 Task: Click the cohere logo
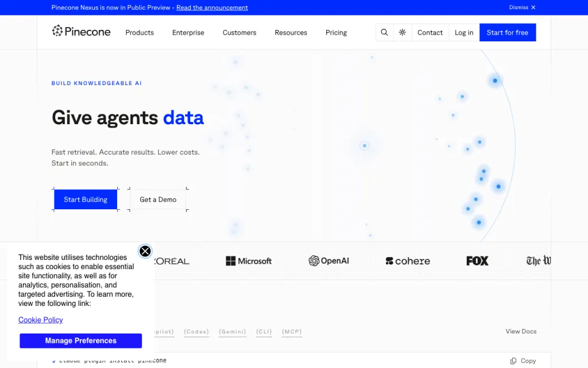click(x=408, y=261)
